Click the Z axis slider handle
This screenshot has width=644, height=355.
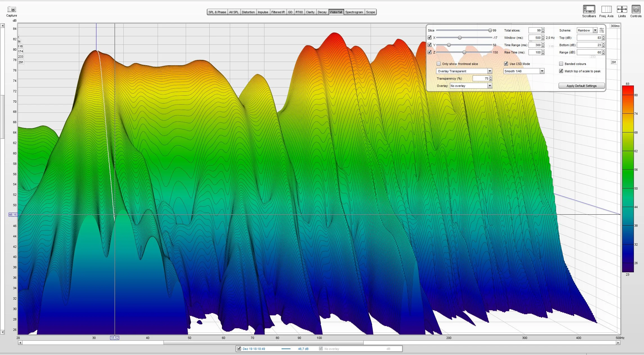464,52
